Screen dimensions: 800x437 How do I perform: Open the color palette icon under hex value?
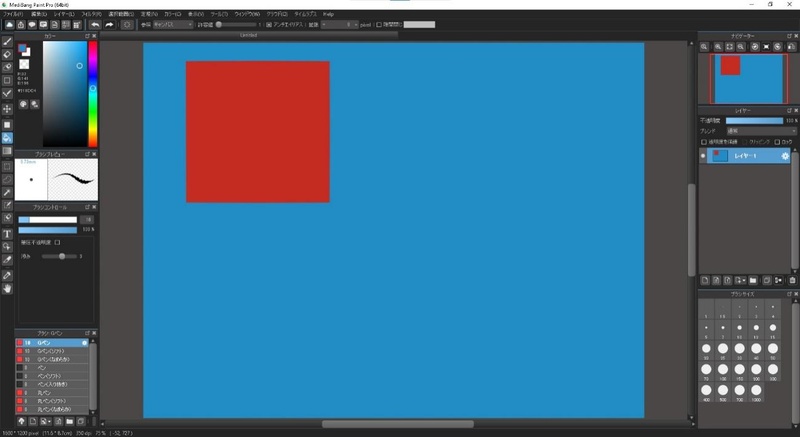tap(23, 104)
